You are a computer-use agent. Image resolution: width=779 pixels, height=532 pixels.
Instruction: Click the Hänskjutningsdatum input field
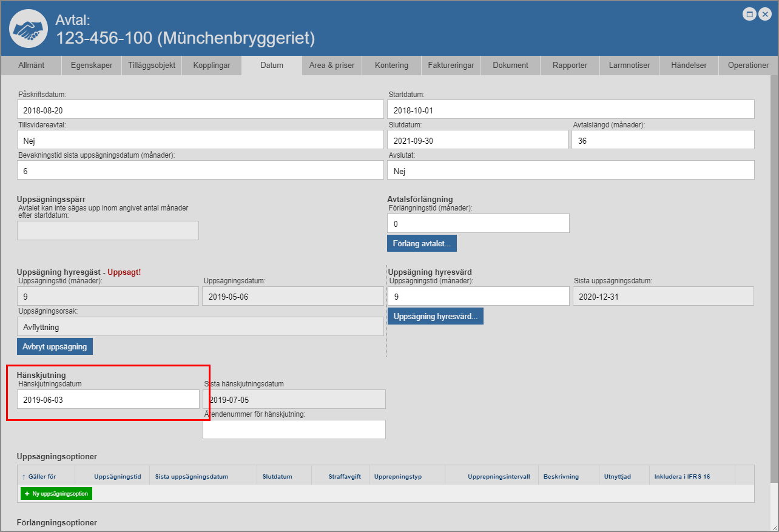[108, 399]
